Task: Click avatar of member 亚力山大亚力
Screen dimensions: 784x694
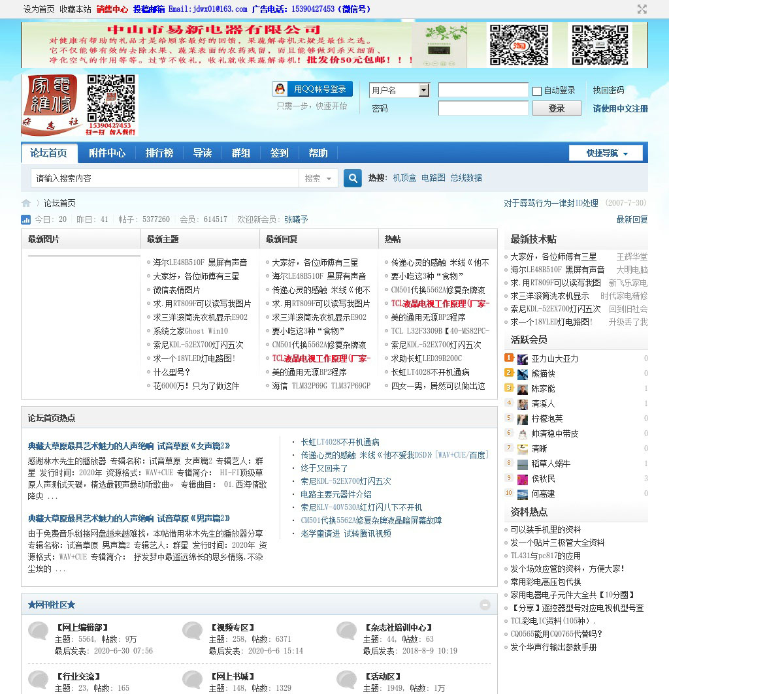Action: coord(523,359)
